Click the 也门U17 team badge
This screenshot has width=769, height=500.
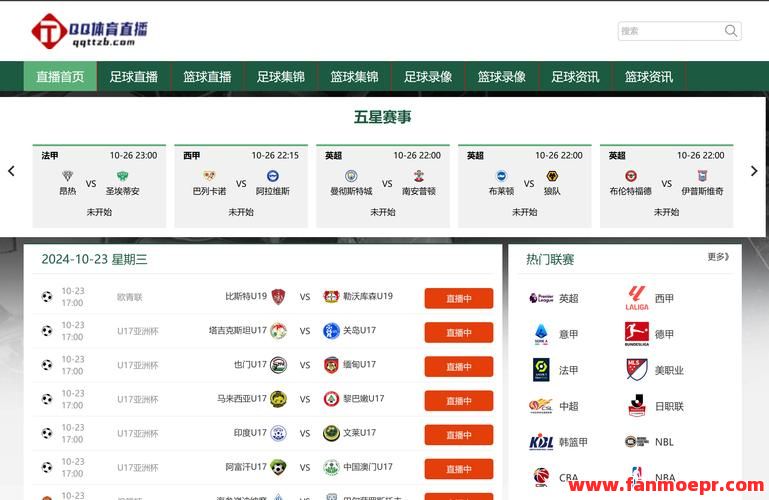tap(279, 365)
